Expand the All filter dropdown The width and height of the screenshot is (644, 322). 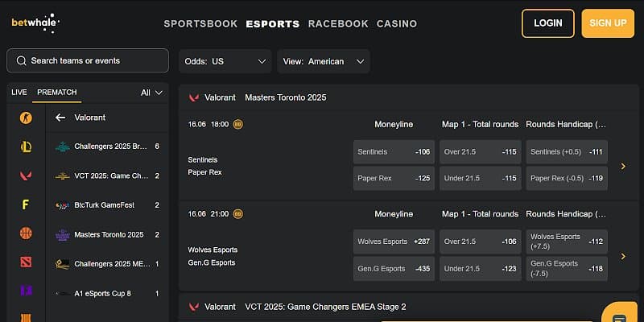tap(151, 93)
